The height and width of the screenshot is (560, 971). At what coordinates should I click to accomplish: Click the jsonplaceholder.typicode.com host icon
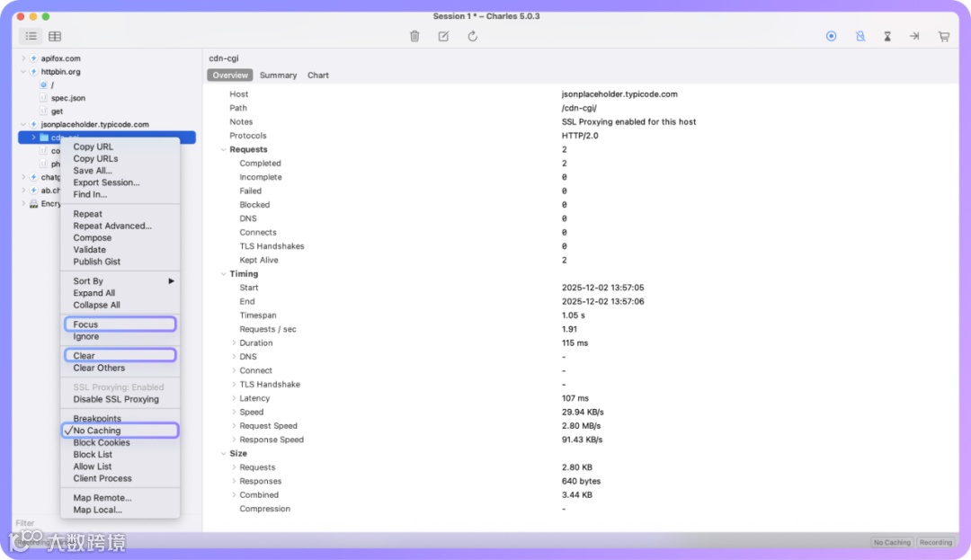[x=34, y=124]
